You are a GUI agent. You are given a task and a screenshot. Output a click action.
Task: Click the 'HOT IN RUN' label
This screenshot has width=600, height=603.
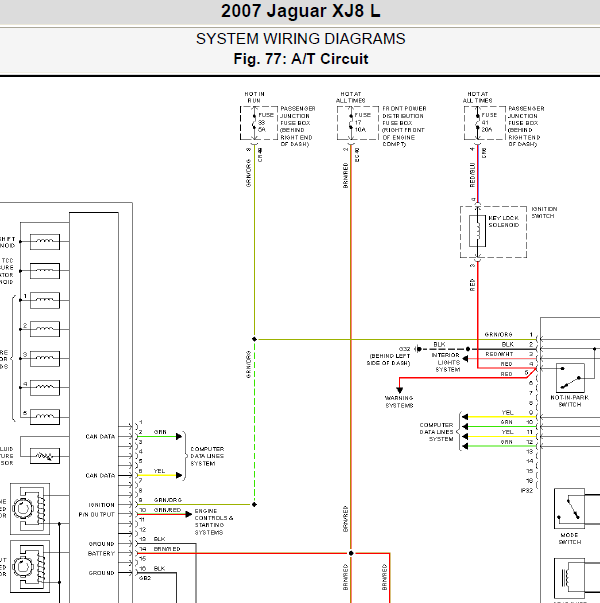coord(254,97)
